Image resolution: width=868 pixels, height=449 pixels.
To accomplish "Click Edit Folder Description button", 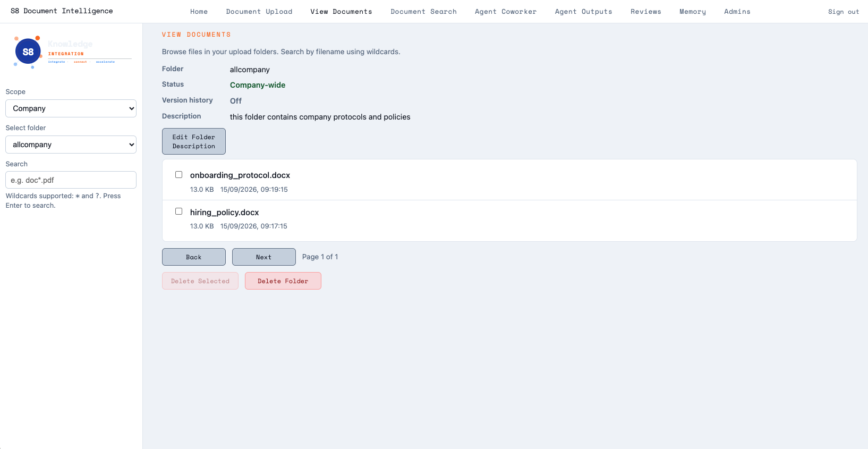I will pos(194,141).
